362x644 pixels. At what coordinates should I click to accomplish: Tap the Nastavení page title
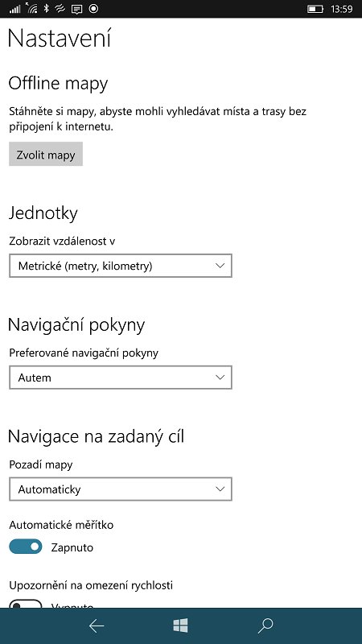tap(60, 38)
